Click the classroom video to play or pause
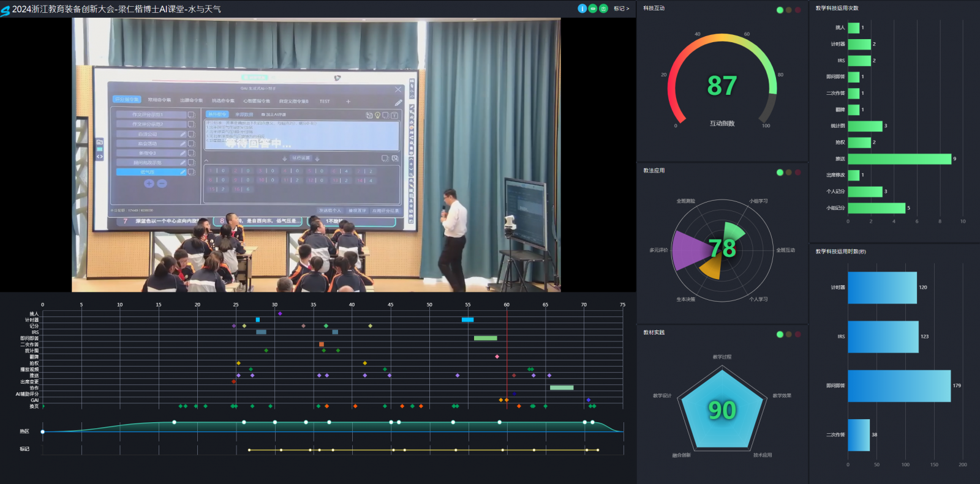The image size is (980, 484). click(x=316, y=155)
